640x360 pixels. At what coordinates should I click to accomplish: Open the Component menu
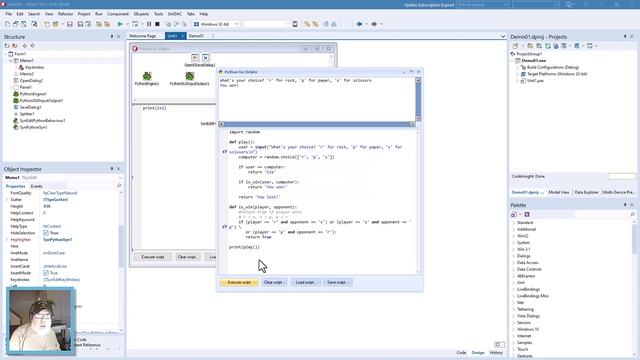coord(118,14)
